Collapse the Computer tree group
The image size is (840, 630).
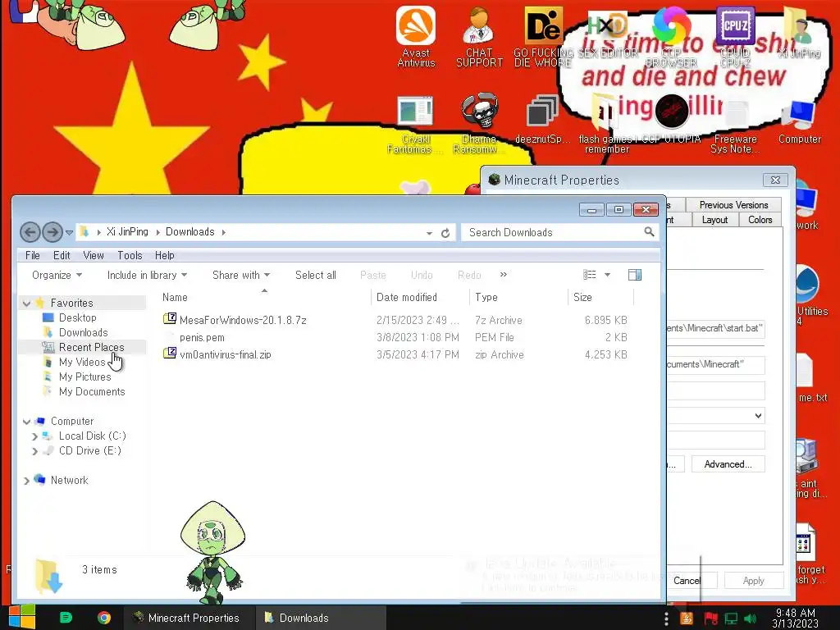point(26,422)
